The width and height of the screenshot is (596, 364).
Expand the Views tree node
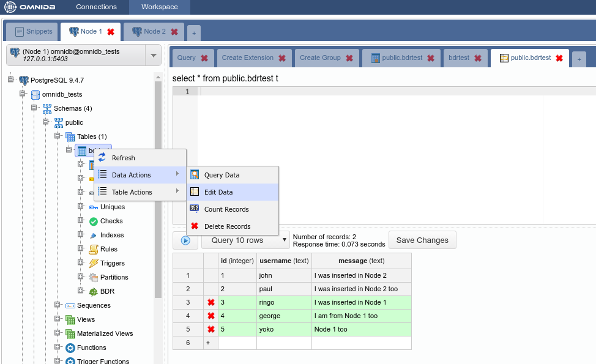coord(58,319)
